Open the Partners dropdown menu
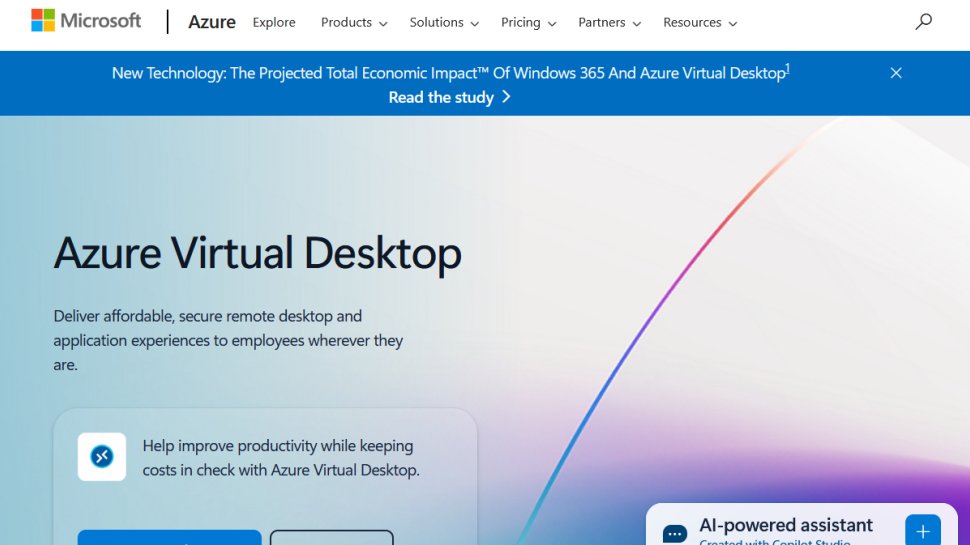The width and height of the screenshot is (970, 545). point(609,22)
